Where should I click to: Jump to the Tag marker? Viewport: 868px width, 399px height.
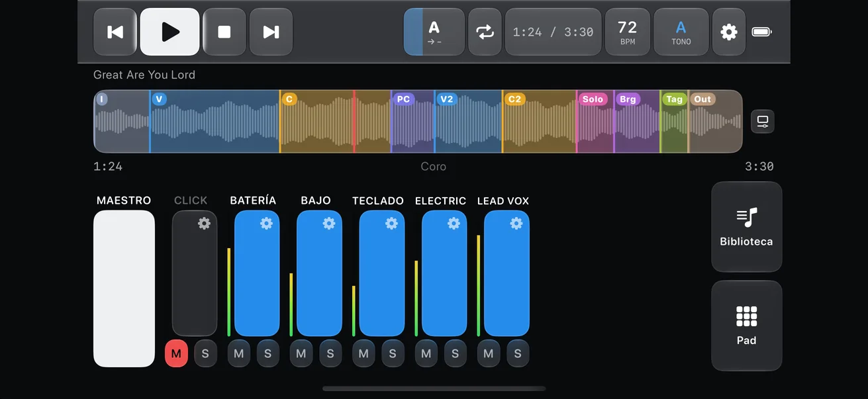(x=674, y=99)
